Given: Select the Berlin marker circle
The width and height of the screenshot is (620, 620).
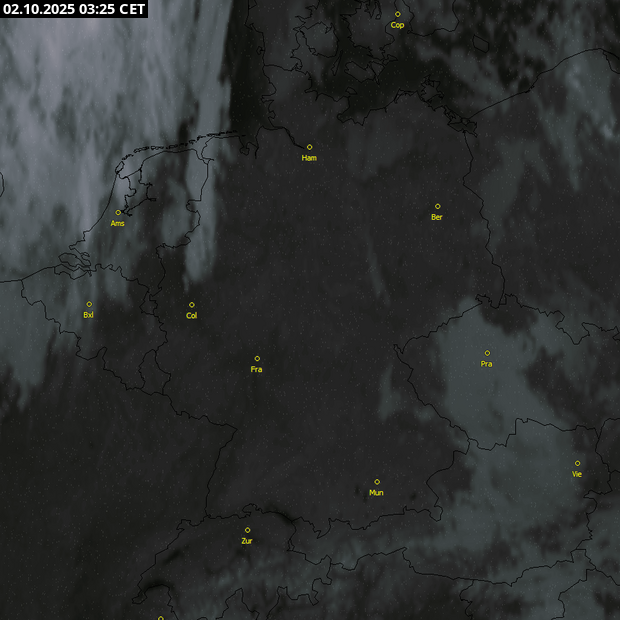Looking at the screenshot, I should point(437,206).
